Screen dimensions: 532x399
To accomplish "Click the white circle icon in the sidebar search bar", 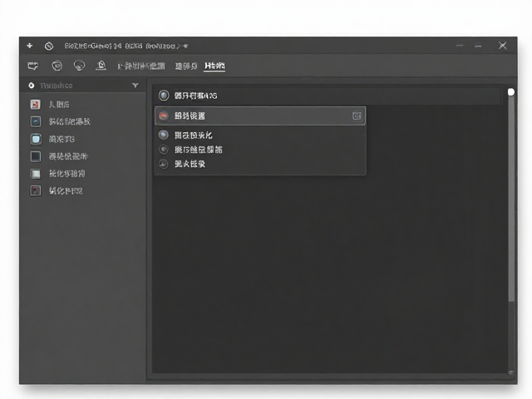I will click(x=32, y=86).
